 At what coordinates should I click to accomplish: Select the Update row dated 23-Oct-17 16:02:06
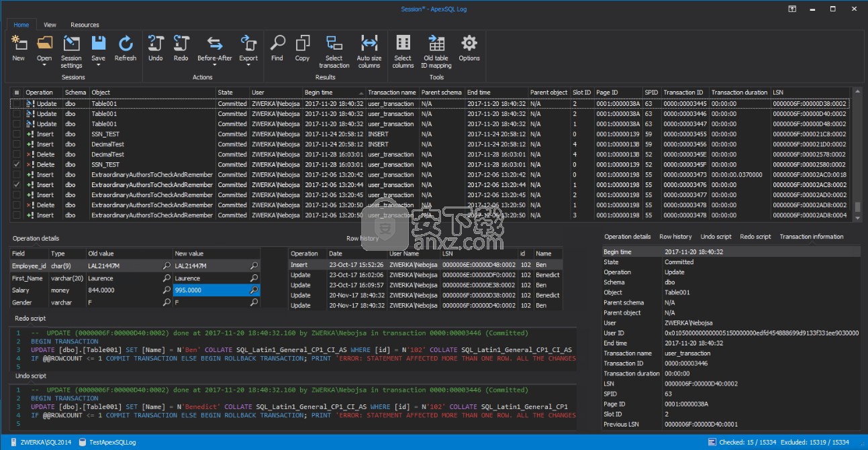click(x=426, y=275)
